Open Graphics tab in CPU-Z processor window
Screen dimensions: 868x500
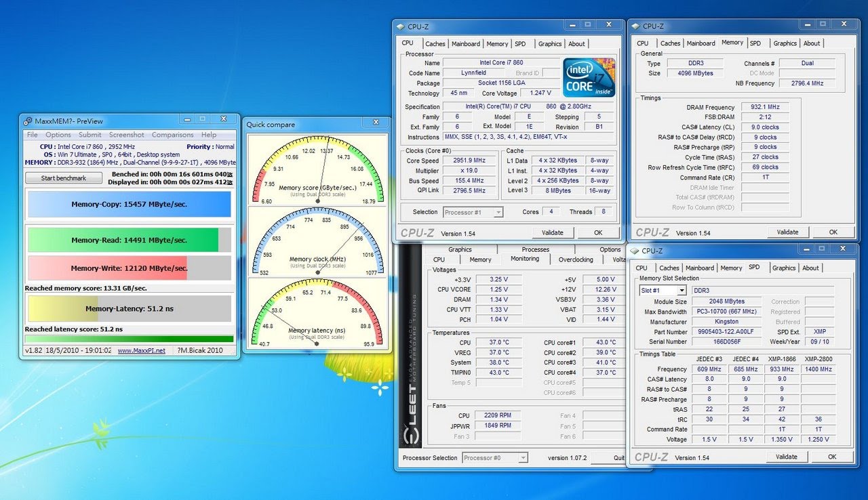coord(550,44)
